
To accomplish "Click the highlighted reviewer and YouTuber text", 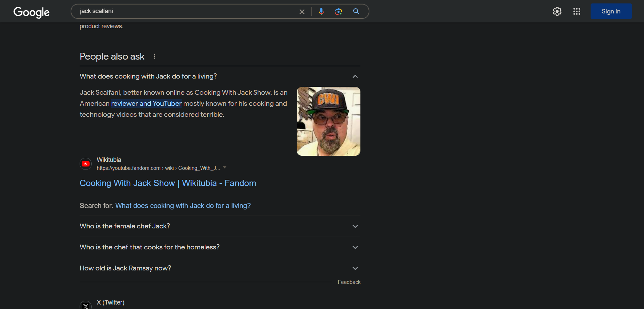I will [x=146, y=103].
